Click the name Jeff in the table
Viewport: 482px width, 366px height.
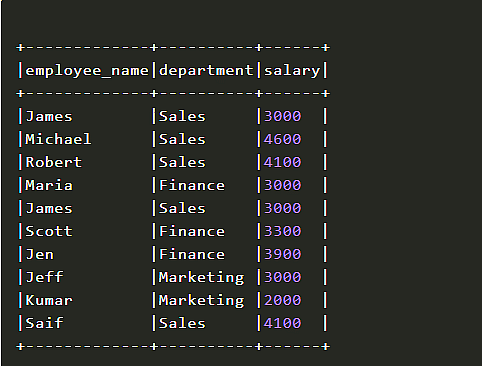pyautogui.click(x=44, y=277)
